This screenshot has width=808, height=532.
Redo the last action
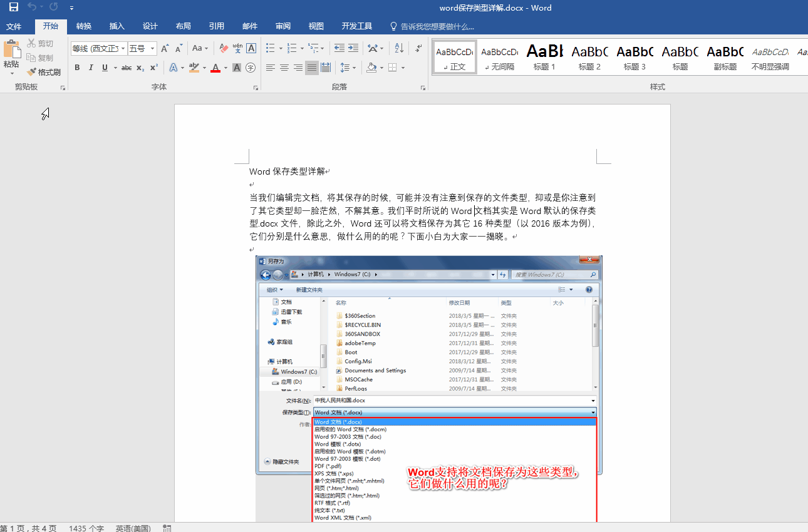pos(53,8)
